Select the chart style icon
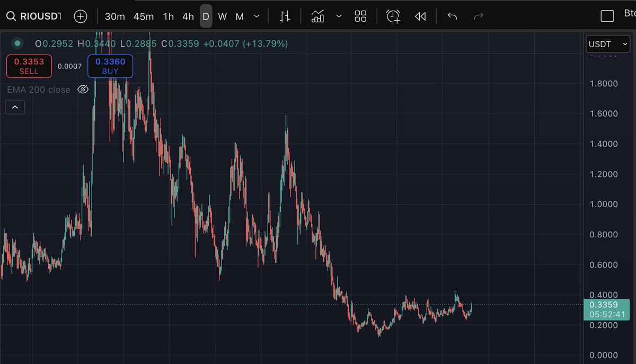Image resolution: width=636 pixels, height=364 pixels. 317,16
